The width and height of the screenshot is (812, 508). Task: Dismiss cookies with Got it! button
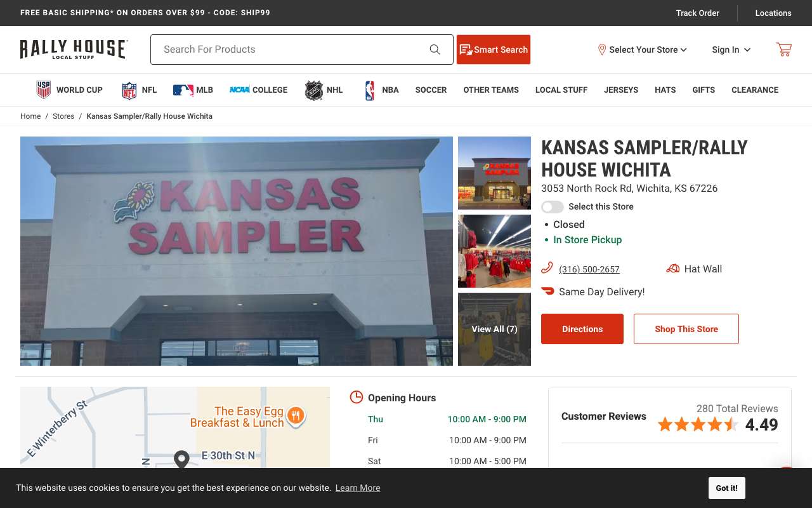tap(727, 488)
